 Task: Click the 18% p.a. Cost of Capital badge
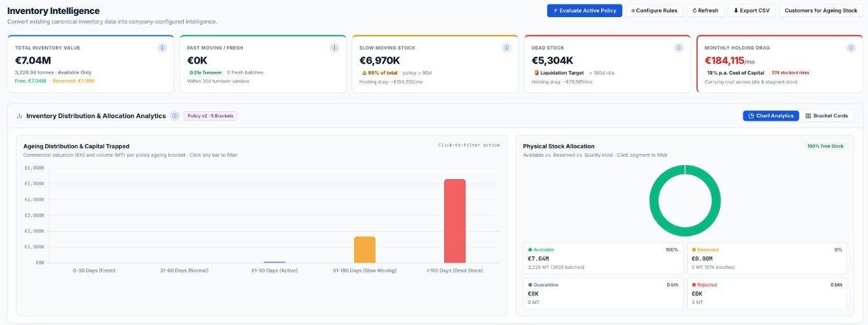click(x=735, y=73)
